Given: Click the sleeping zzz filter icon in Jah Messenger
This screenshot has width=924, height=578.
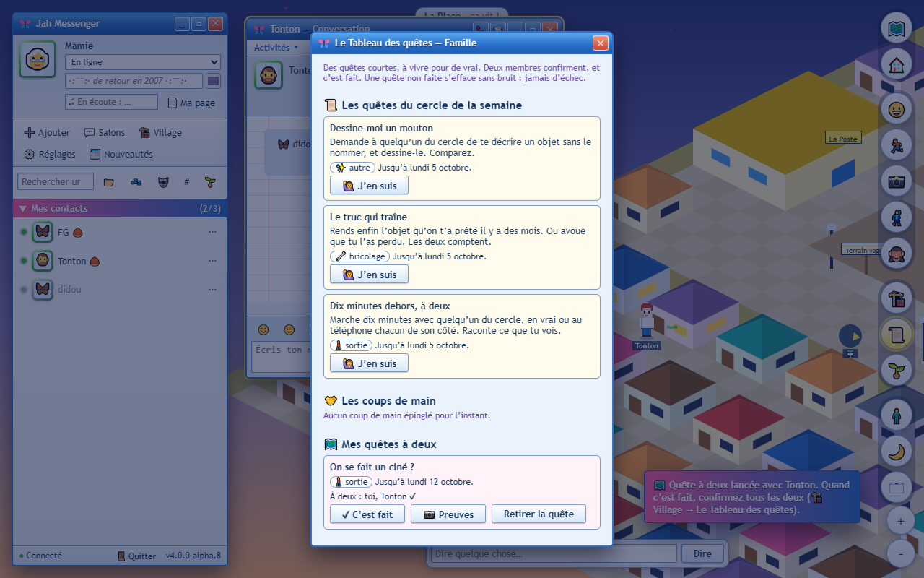Looking at the screenshot, I should pyautogui.click(x=136, y=182).
